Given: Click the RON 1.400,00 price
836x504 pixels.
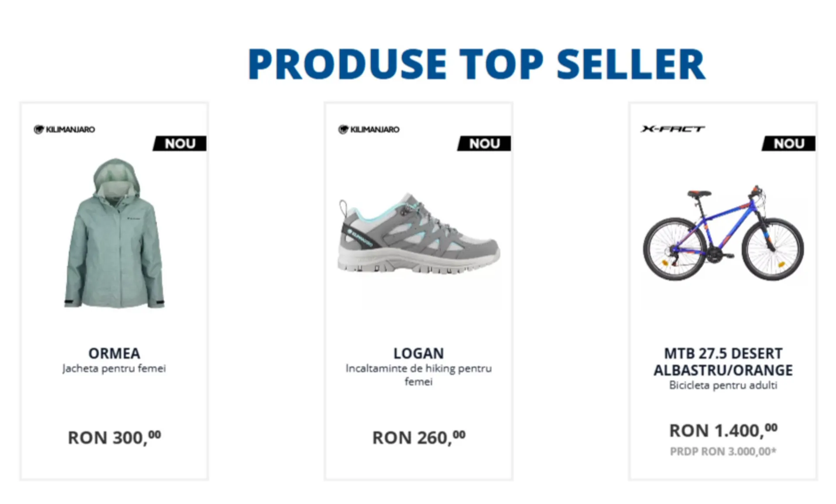Looking at the screenshot, I should (723, 430).
